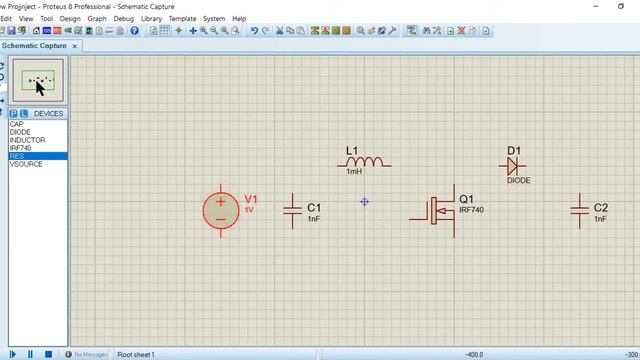Toggle the wire autorouter

[411, 31]
